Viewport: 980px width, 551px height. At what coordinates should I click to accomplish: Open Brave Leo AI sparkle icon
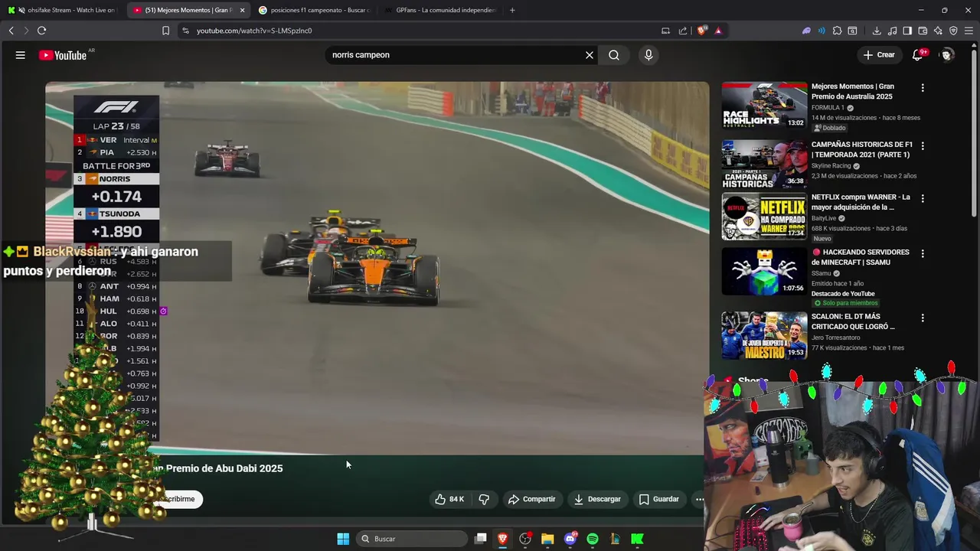click(x=938, y=31)
